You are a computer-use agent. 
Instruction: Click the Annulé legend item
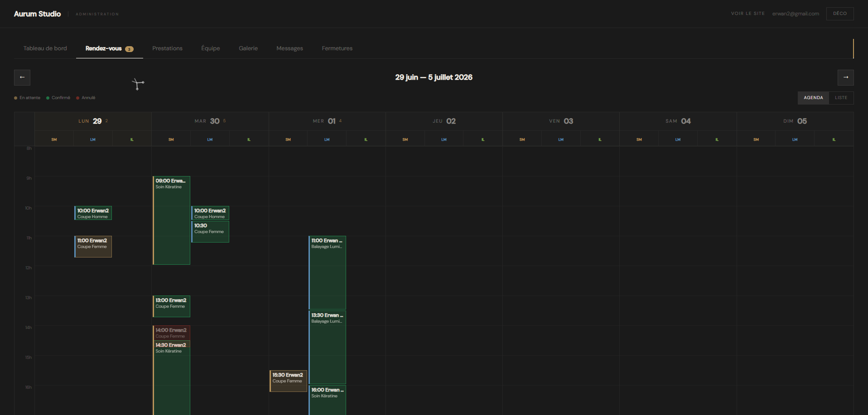coord(86,98)
